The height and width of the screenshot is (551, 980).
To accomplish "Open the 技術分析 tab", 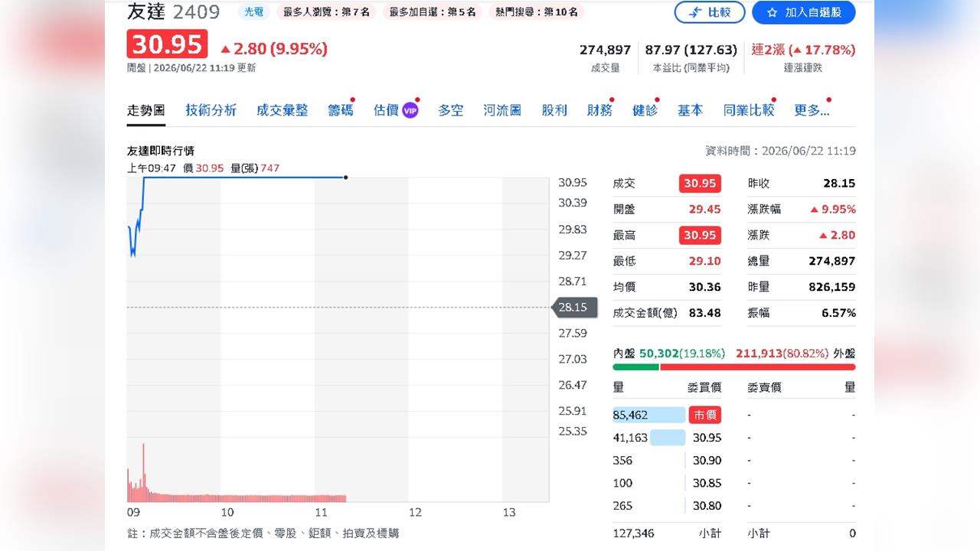I will tap(211, 110).
